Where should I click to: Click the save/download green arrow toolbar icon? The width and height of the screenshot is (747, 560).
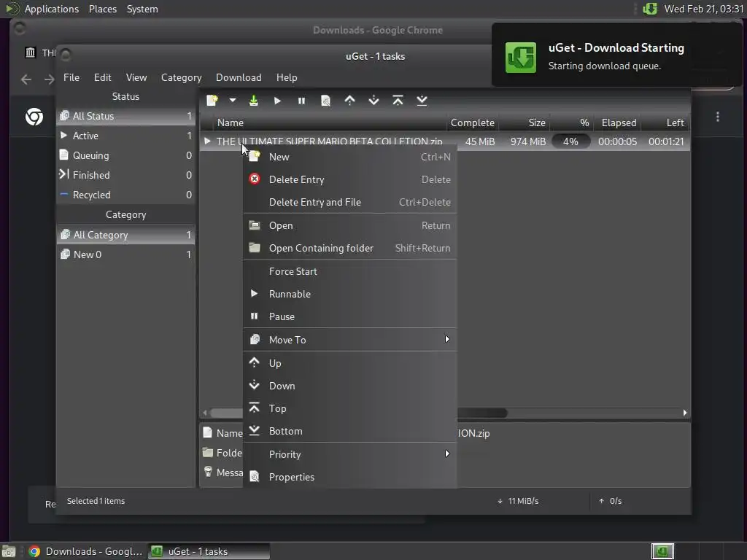[253, 101]
